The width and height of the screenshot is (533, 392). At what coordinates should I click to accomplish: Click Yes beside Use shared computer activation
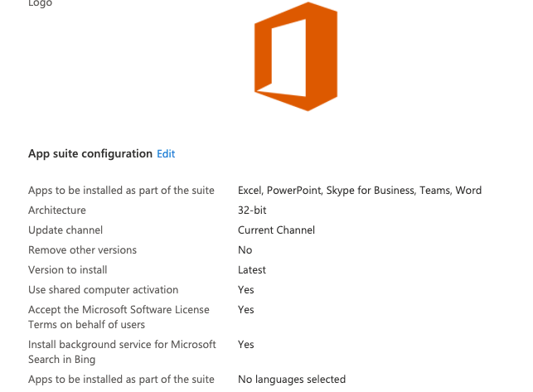[x=246, y=290]
